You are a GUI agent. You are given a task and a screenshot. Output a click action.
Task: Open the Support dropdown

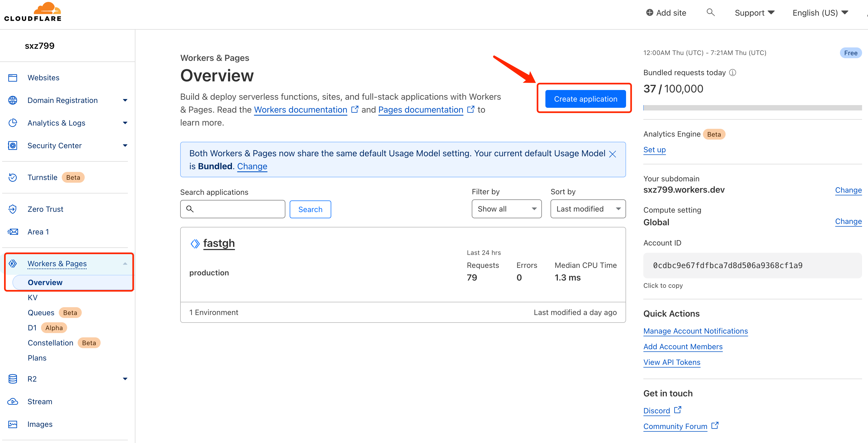pos(754,13)
